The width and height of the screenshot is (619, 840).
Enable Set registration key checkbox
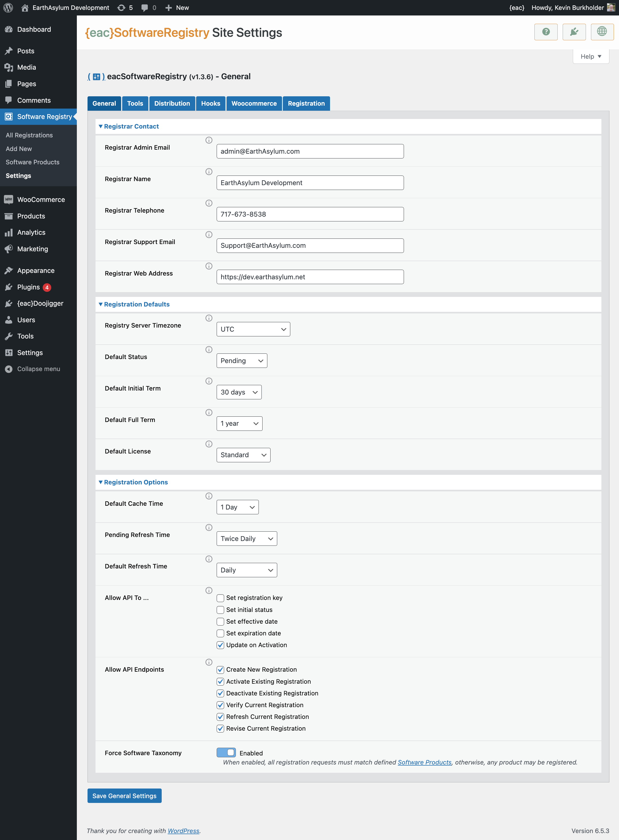(x=220, y=598)
